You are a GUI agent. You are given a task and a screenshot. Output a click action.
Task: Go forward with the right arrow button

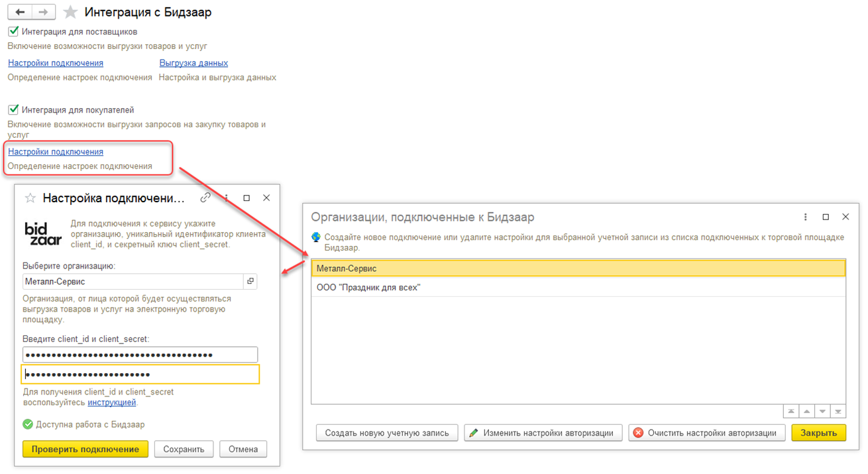[43, 12]
